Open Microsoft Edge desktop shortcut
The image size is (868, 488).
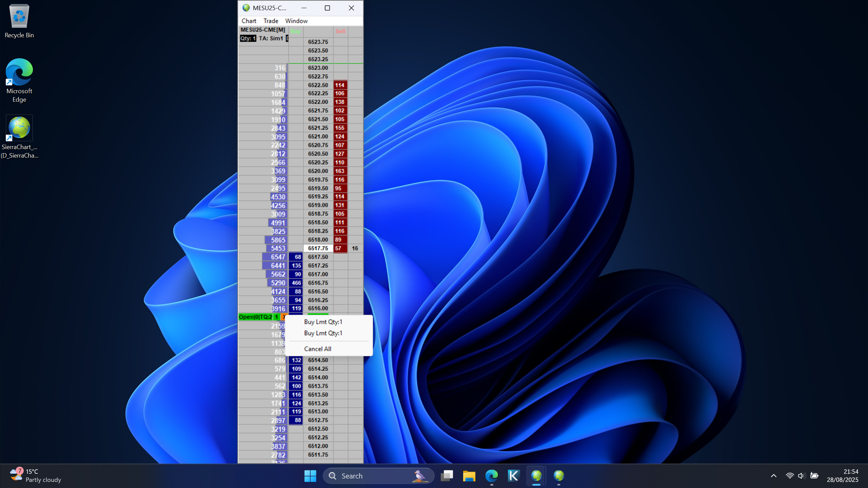coord(19,72)
